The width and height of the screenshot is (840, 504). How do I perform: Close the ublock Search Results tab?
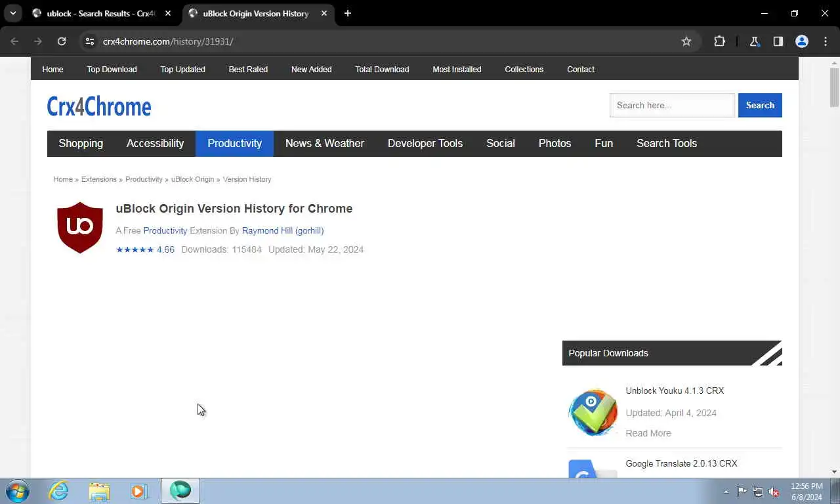point(168,13)
